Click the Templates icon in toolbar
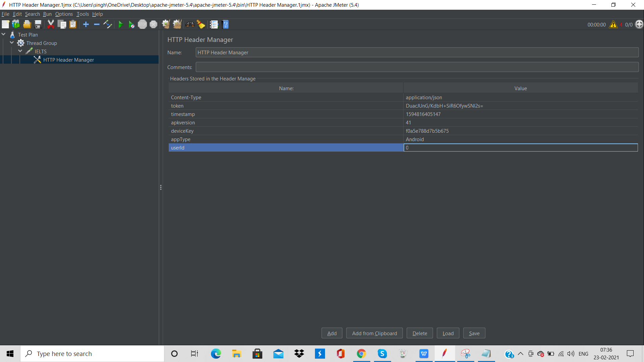The width and height of the screenshot is (644, 362). (16, 24)
